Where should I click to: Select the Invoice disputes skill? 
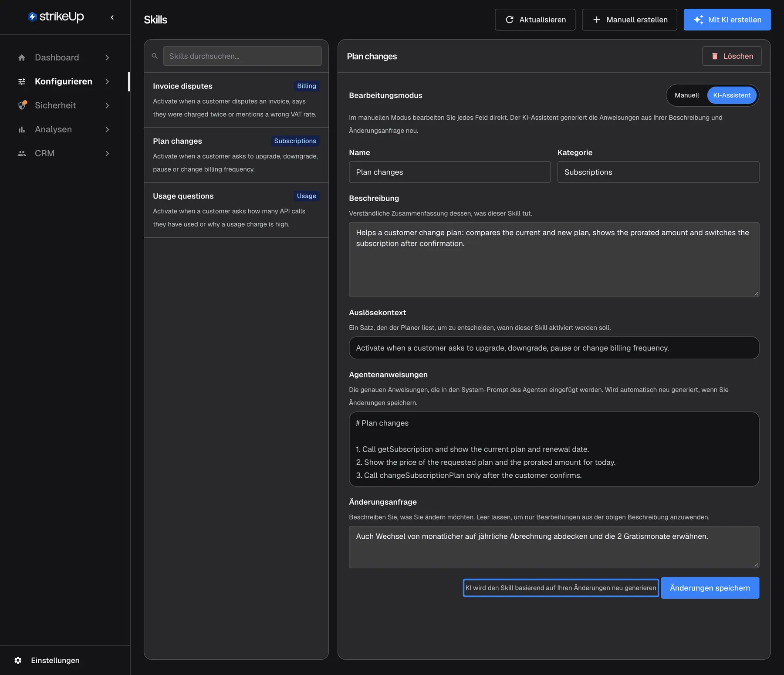236,100
